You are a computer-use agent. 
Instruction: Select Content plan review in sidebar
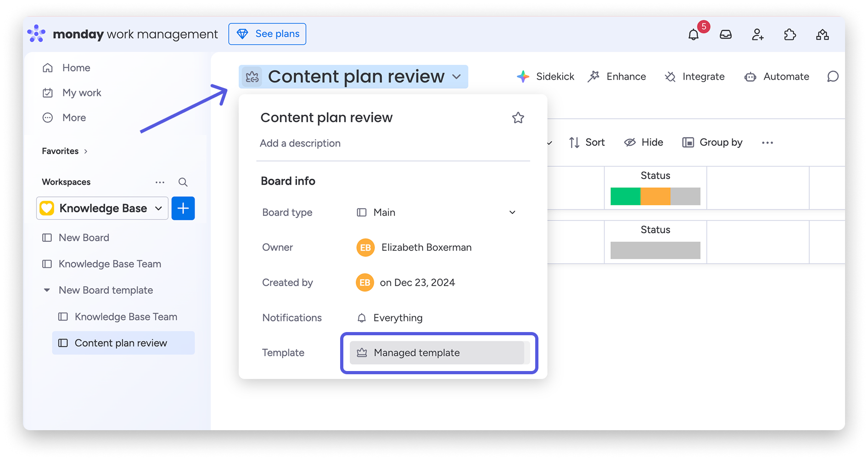click(x=123, y=343)
